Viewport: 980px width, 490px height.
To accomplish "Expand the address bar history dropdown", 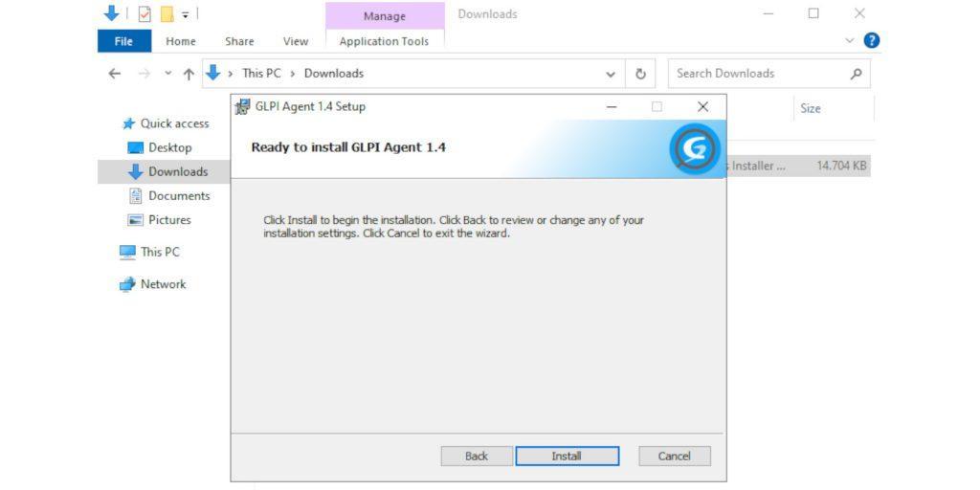I will pos(611,74).
